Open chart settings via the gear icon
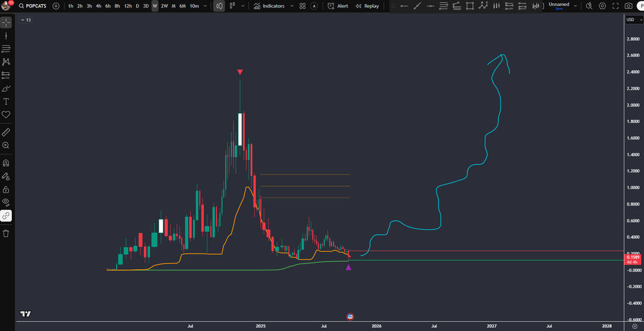 [602, 6]
